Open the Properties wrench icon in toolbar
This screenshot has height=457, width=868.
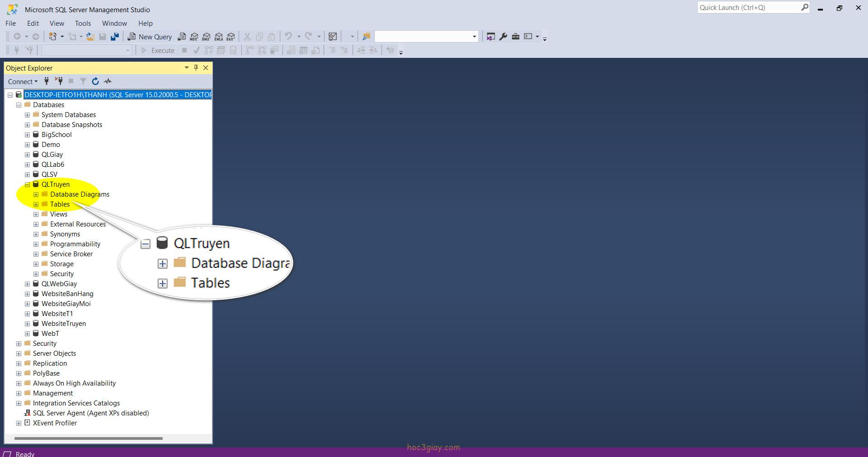(x=503, y=37)
